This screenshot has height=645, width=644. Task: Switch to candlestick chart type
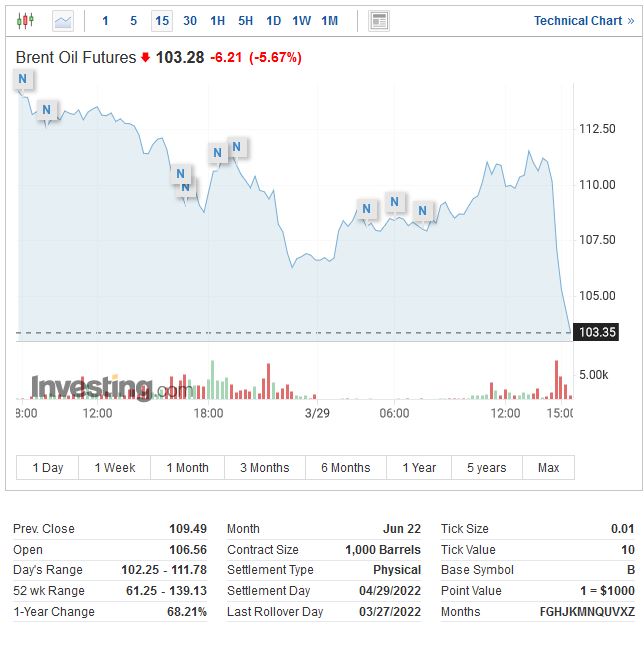[25, 20]
